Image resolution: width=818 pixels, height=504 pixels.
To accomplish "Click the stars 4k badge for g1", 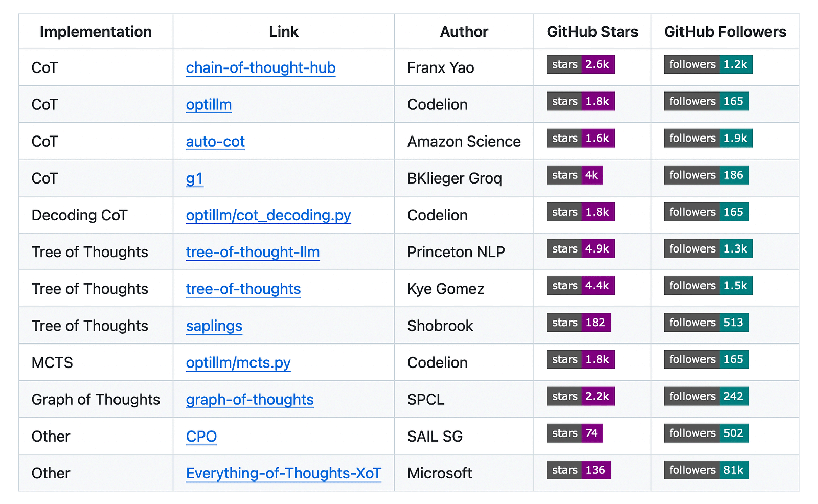I will click(x=575, y=175).
